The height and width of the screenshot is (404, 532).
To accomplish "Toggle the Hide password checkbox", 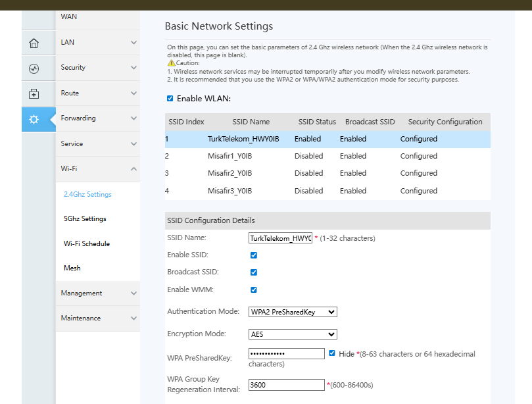I will [332, 353].
